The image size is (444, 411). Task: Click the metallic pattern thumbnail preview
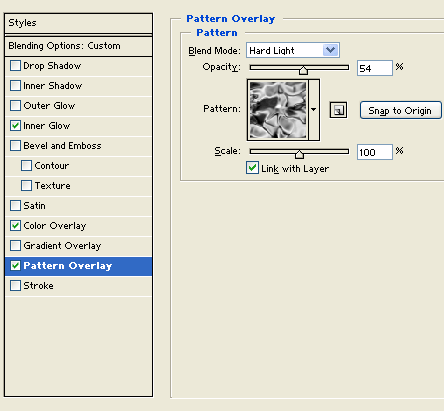click(278, 110)
